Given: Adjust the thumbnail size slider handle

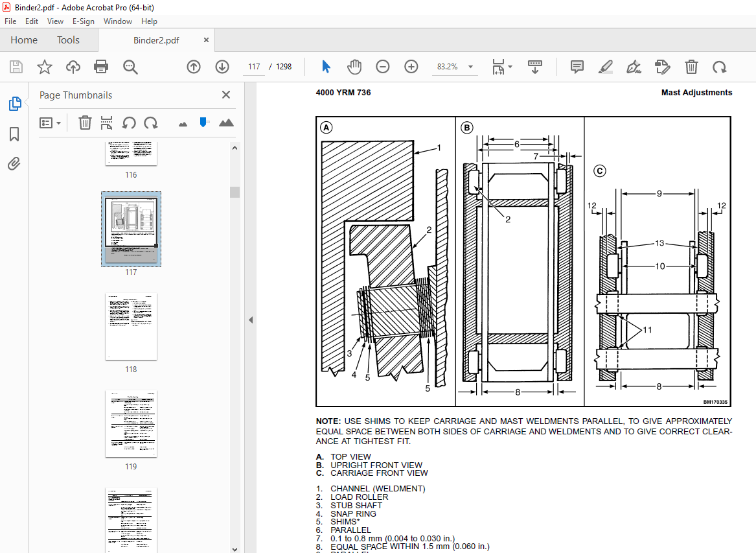Looking at the screenshot, I should pos(203,122).
